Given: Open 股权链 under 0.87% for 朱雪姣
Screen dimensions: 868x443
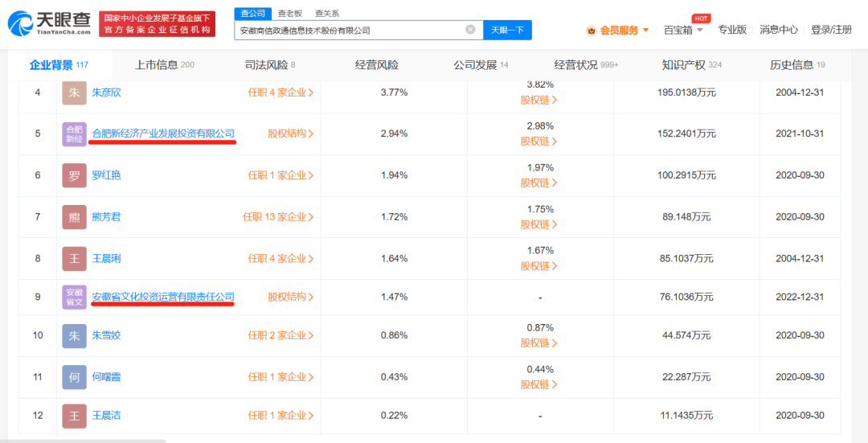Looking at the screenshot, I should pos(539,343).
